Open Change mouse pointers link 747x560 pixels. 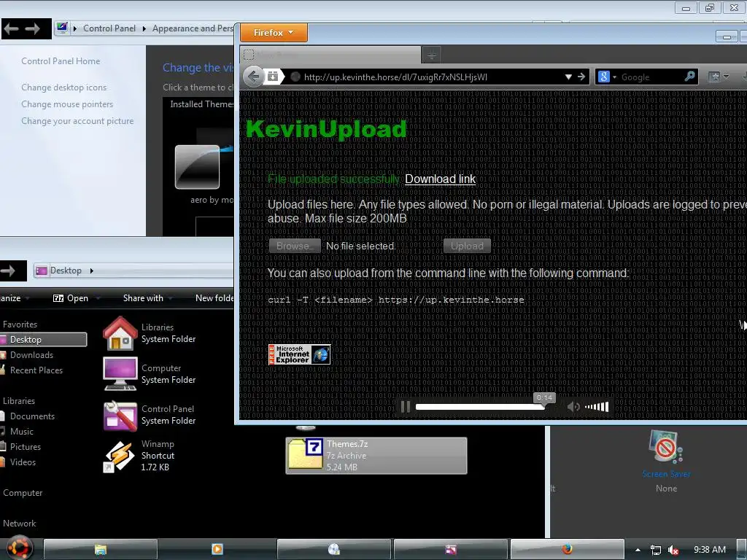67,104
